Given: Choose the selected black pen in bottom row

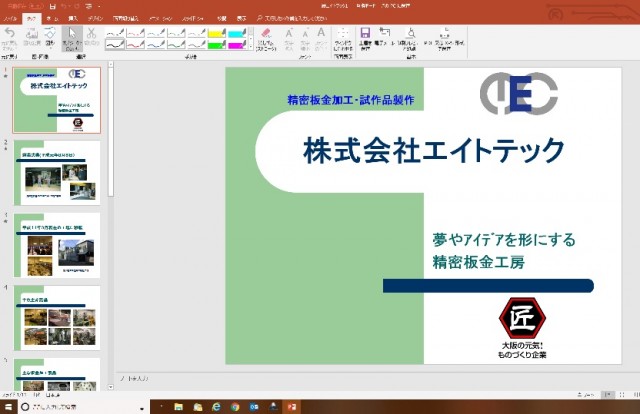Looking at the screenshot, I should tap(115, 45).
